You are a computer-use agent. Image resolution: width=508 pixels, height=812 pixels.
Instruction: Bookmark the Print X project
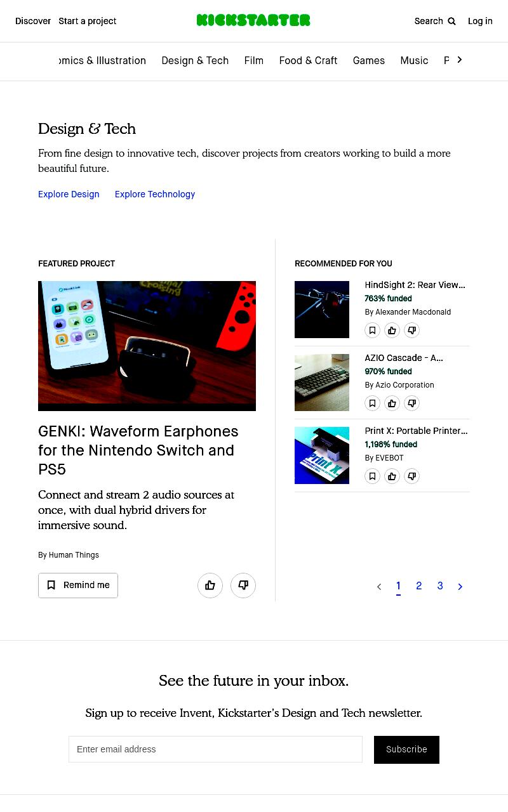373,476
